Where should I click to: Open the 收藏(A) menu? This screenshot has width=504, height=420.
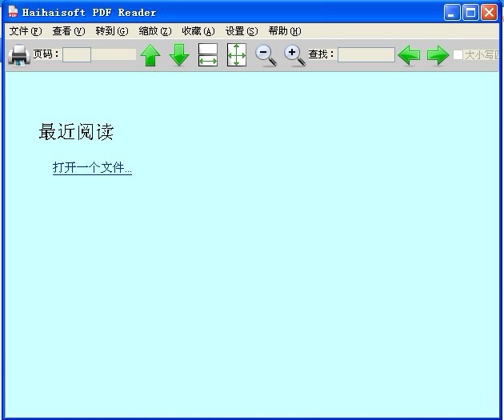pos(198,31)
